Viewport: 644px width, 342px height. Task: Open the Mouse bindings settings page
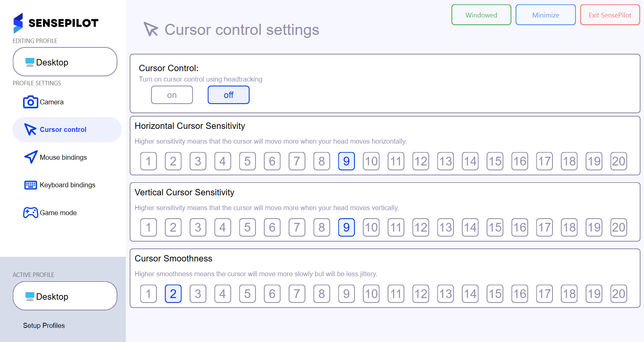[63, 157]
